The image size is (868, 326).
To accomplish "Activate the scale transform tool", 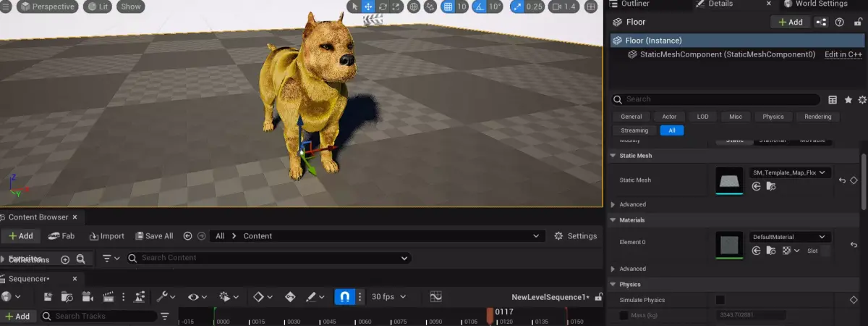I will [395, 7].
